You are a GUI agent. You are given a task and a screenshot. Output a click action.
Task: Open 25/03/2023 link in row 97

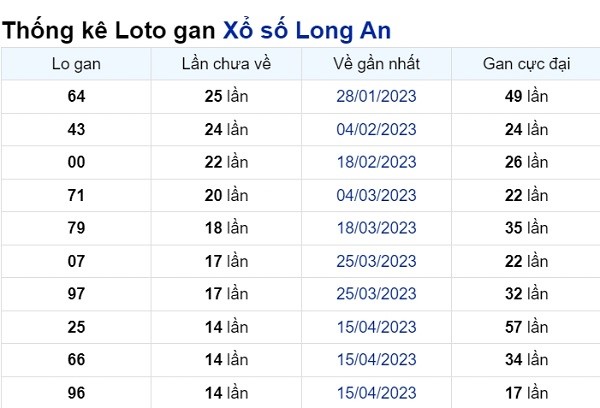(x=376, y=294)
